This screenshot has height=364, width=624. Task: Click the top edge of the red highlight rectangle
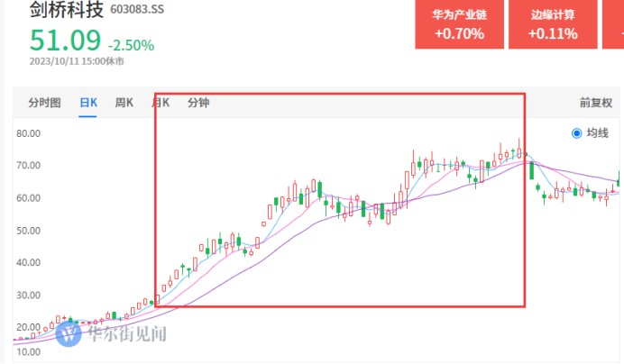[339, 93]
